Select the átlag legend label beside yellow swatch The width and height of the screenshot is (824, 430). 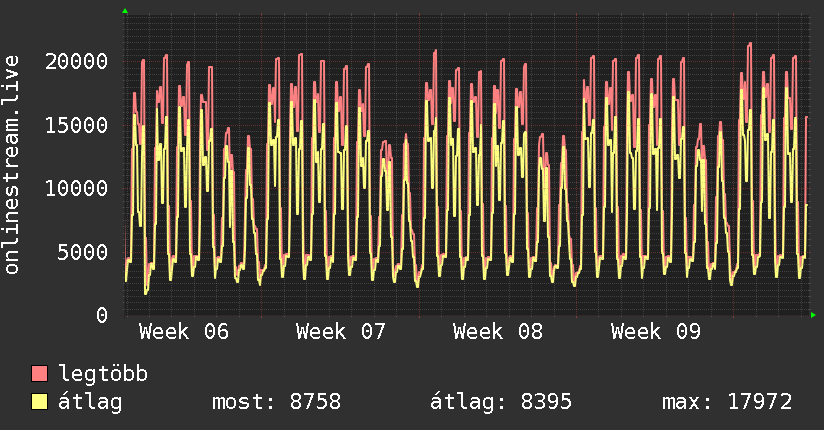pyautogui.click(x=91, y=402)
